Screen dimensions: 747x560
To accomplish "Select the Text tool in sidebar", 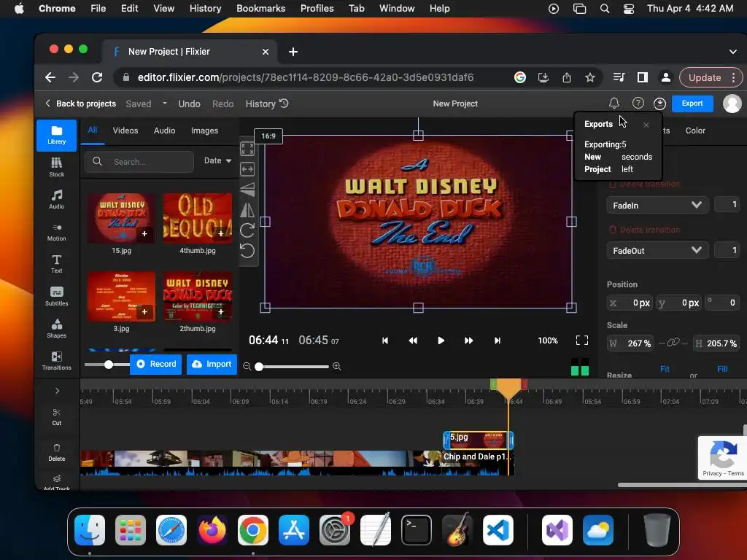I will [56, 264].
